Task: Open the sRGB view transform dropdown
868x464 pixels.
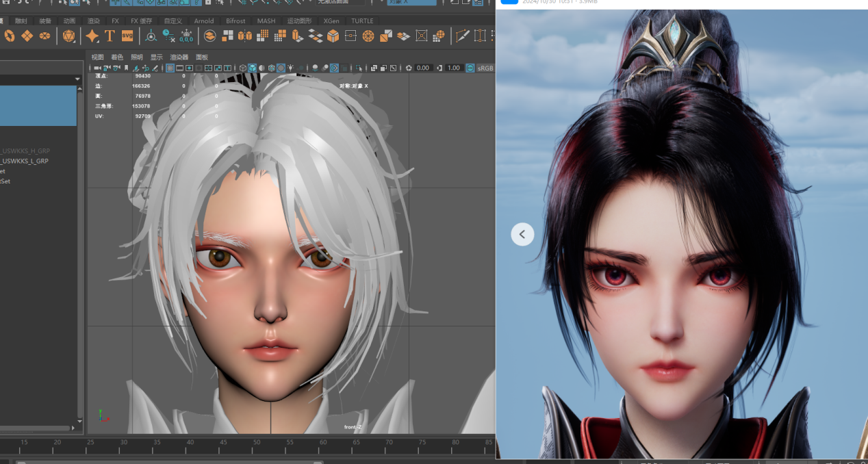Action: [x=485, y=68]
